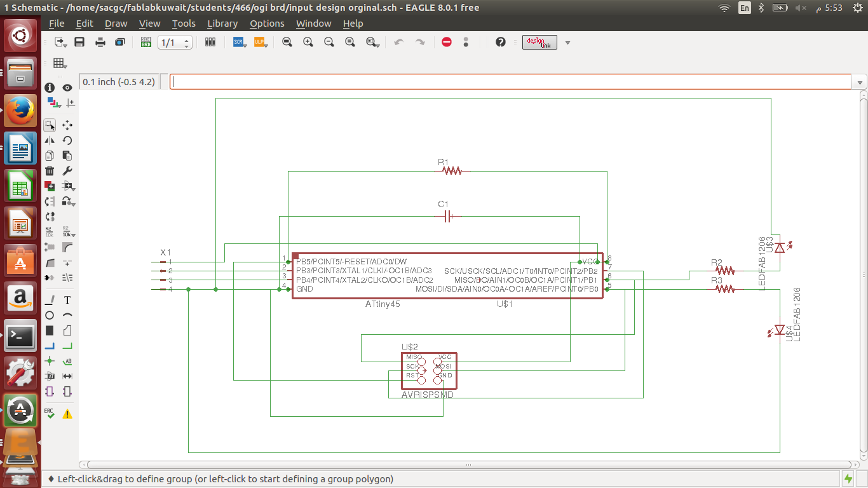Expand arrow next to designlink button
This screenshot has height=488, width=868.
click(x=567, y=43)
